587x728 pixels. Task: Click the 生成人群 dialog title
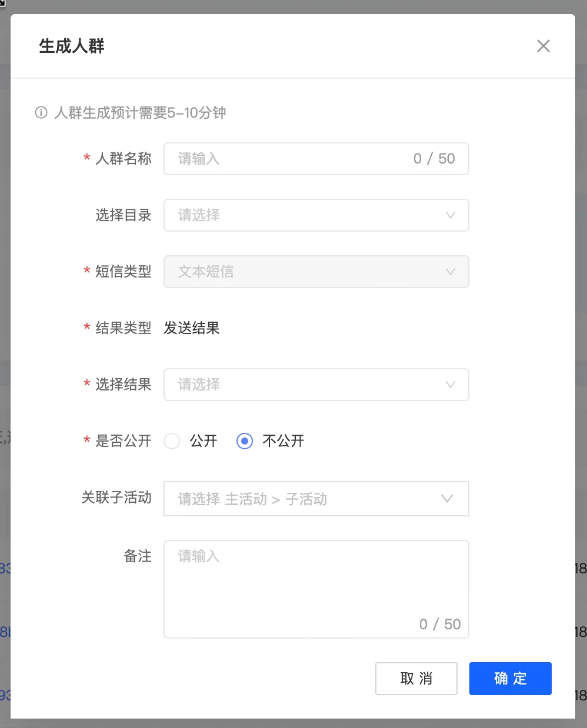pos(72,46)
